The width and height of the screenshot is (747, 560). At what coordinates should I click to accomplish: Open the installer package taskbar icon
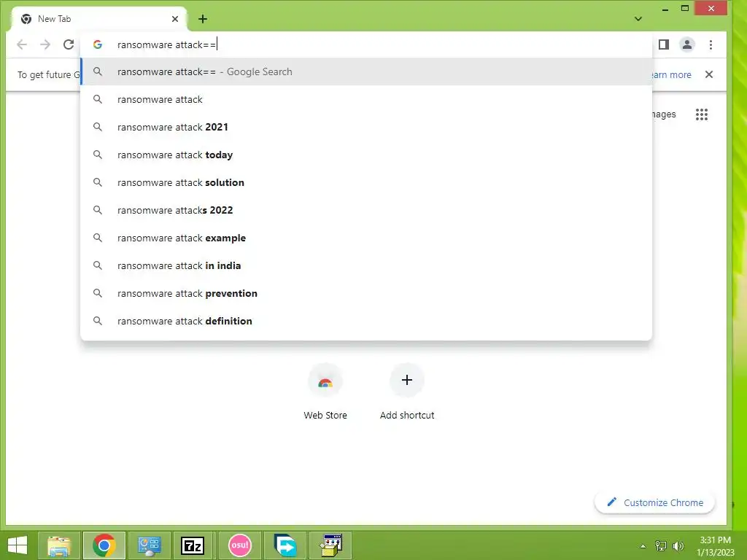click(x=330, y=545)
